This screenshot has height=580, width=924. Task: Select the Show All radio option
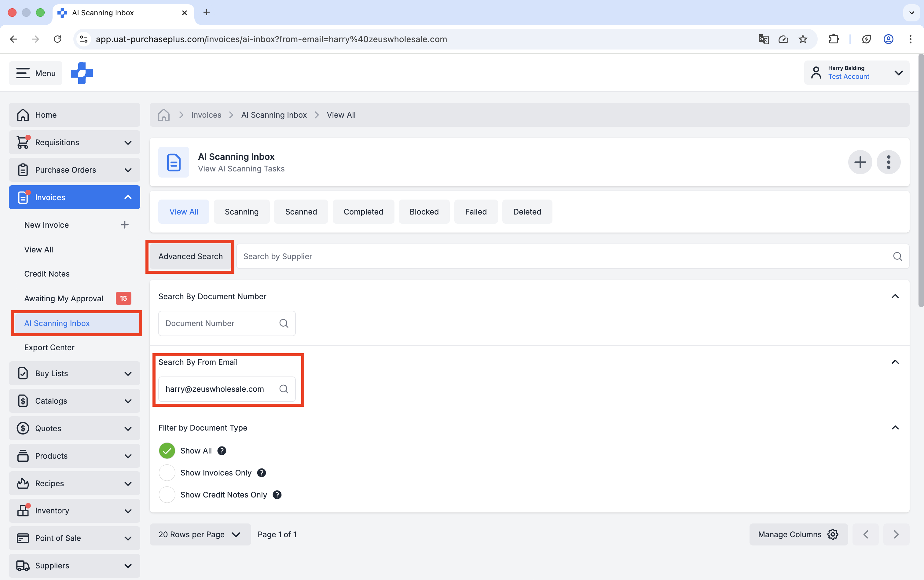coord(167,451)
